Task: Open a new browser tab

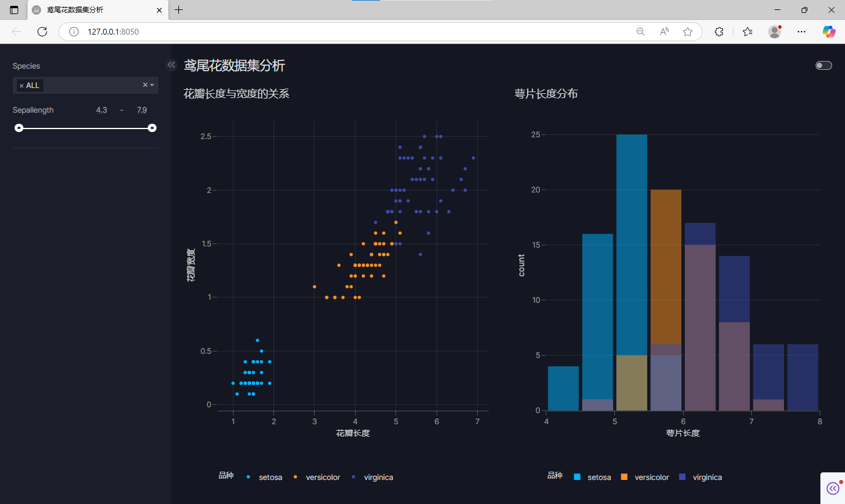Action: click(178, 9)
